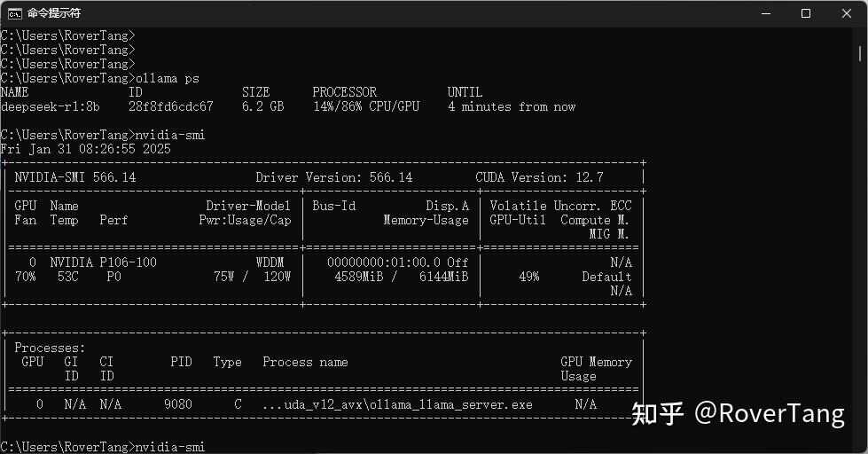The width and height of the screenshot is (868, 454).
Task: Click the '4 minutes from now' text
Action: click(512, 106)
